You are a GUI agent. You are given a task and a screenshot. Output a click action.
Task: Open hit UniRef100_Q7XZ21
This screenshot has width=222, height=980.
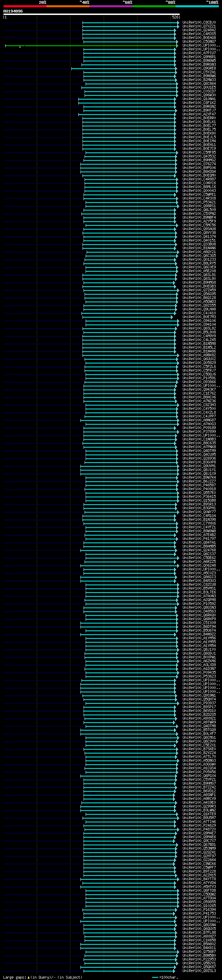pyautogui.click(x=199, y=26)
